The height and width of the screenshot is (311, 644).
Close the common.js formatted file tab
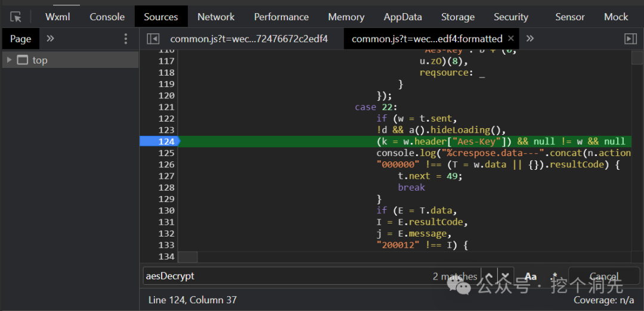click(510, 39)
